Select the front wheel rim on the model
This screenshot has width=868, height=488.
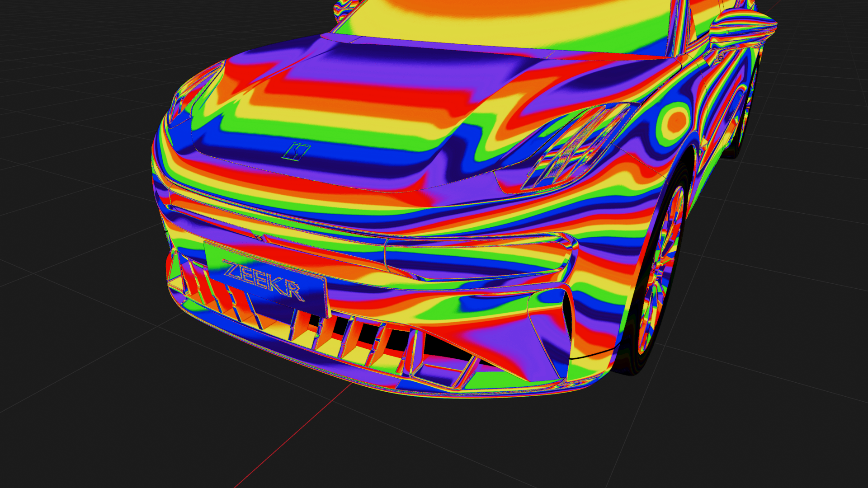click(660, 270)
